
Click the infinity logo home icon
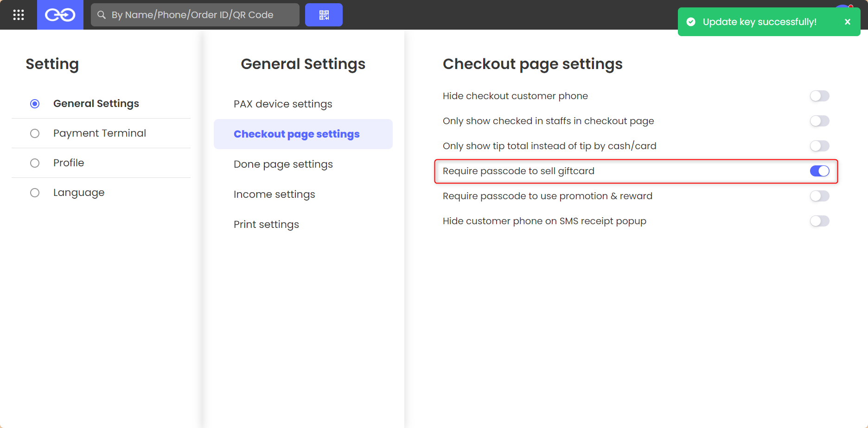click(x=60, y=15)
